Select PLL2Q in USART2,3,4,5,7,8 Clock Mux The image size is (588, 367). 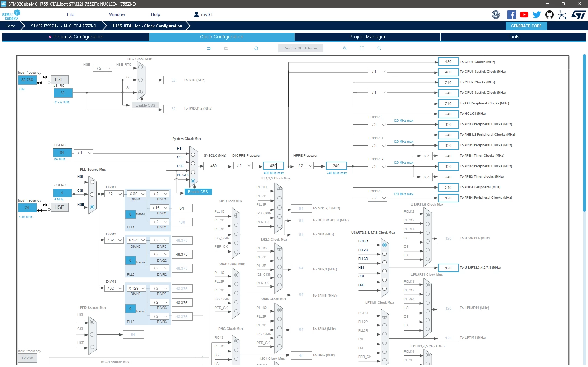[385, 254]
